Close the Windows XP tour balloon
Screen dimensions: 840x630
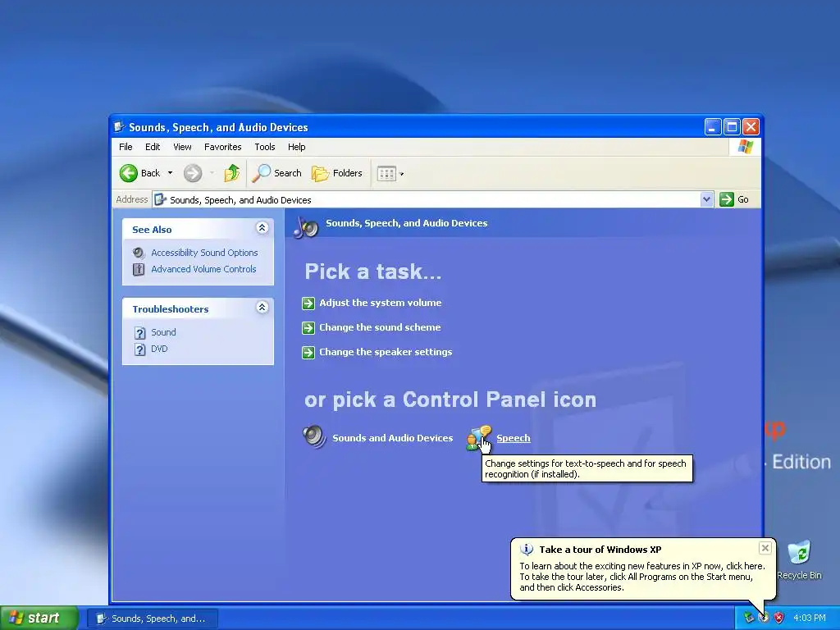tap(765, 547)
